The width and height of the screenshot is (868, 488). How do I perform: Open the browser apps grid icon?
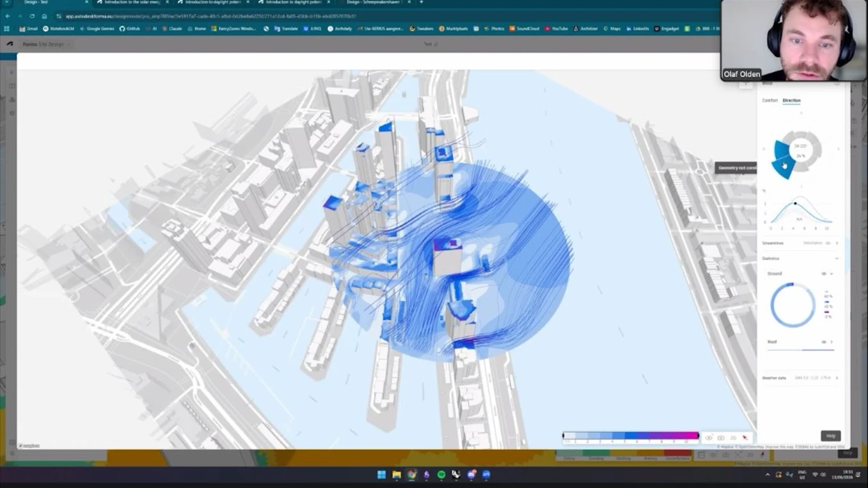pos(7,29)
